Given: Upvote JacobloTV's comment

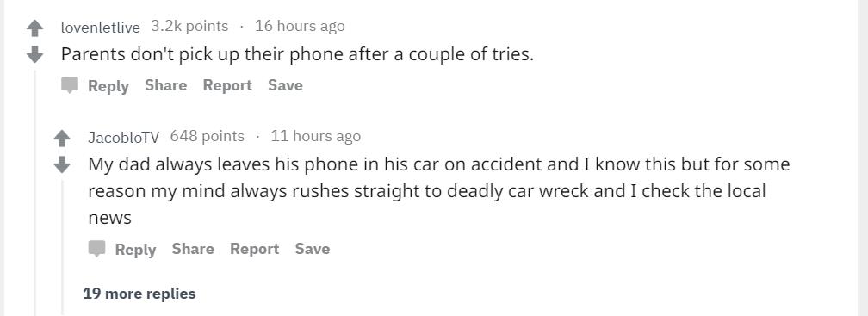Looking at the screenshot, I should click(62, 138).
